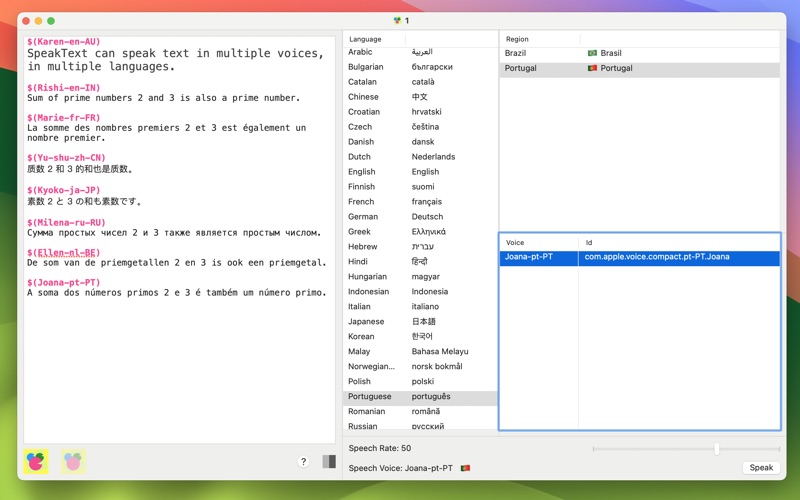Select Norwegian in the language list
Screen dimensions: 800x500
(420, 366)
